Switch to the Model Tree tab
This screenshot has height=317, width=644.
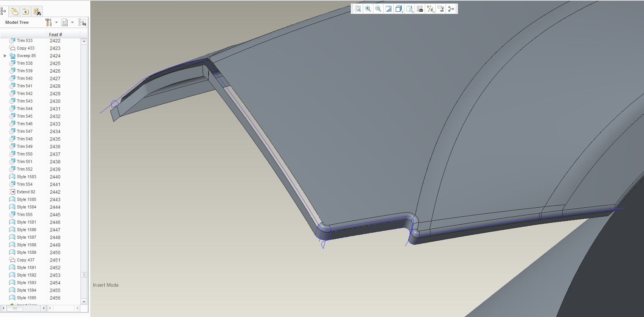(x=3, y=11)
